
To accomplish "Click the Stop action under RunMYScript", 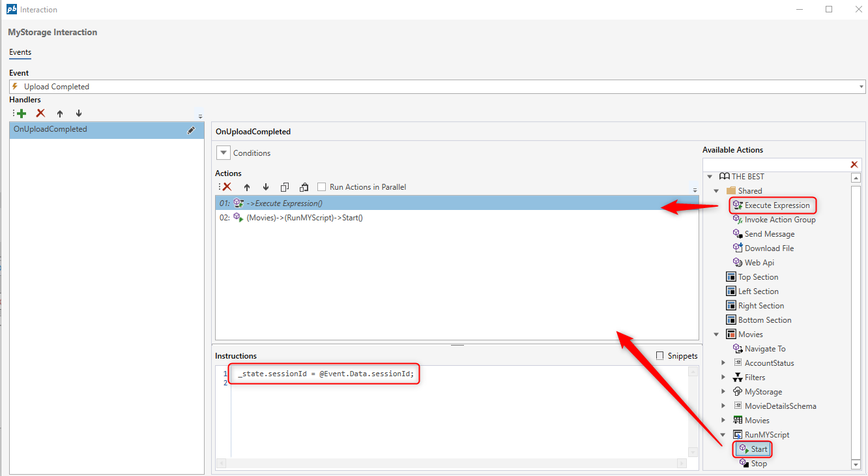I will point(759,464).
